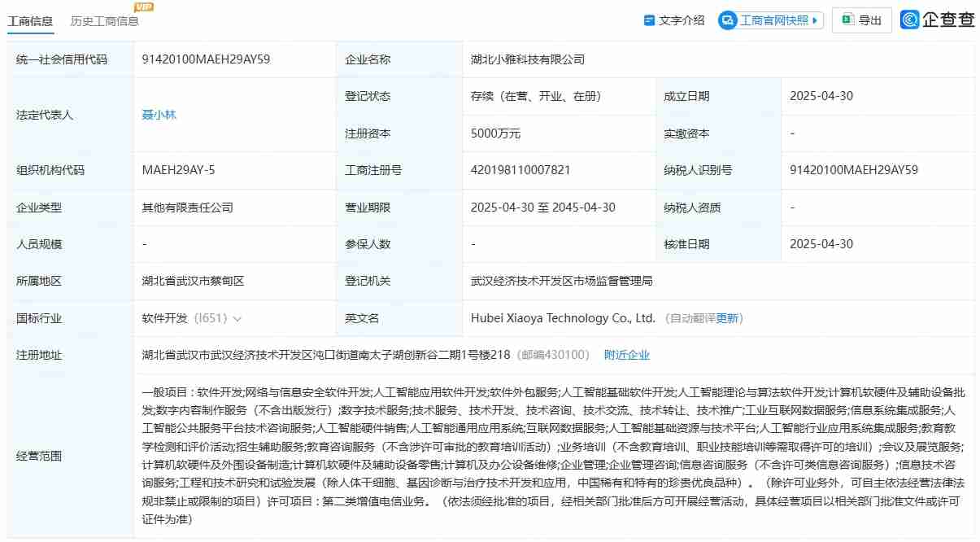Select company name 湖北小雅科技有限公司
This screenshot has height=542, width=980.
coord(528,59)
